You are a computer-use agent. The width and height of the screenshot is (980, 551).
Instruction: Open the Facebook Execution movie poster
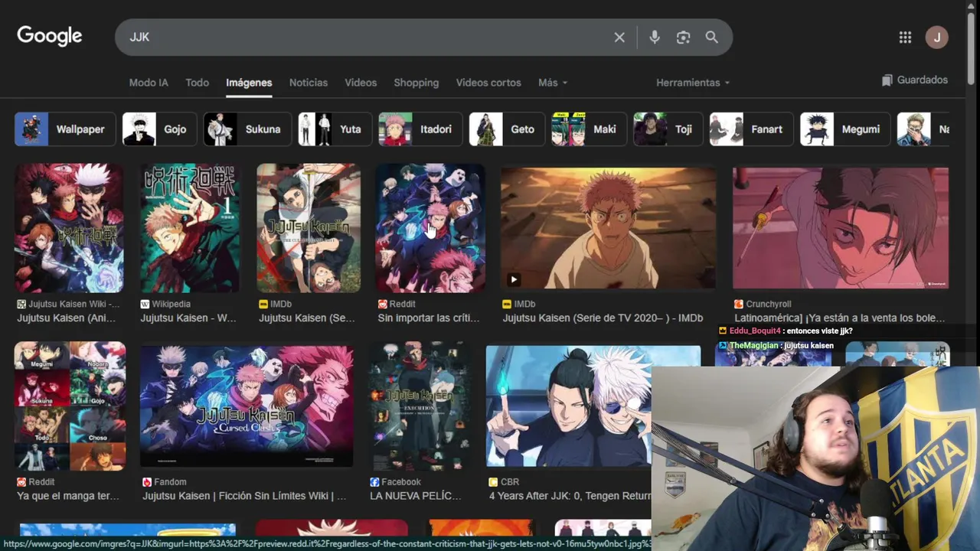click(x=419, y=406)
